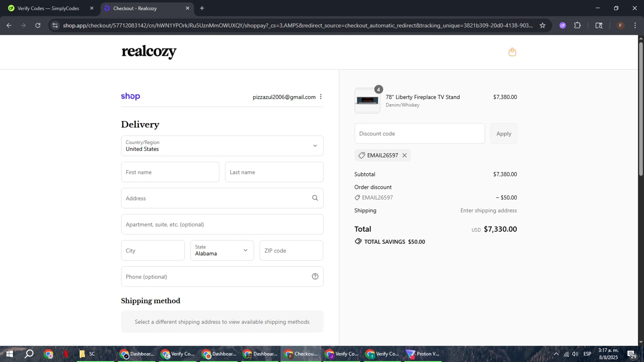The width and height of the screenshot is (644, 362).
Task: Reload the checkout page
Action: tap(38, 25)
